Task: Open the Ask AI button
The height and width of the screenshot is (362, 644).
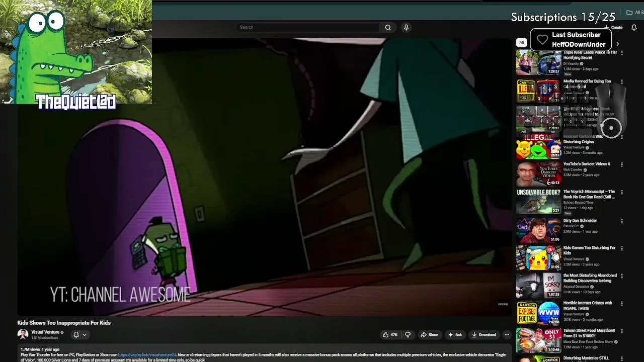Action: click(455, 334)
